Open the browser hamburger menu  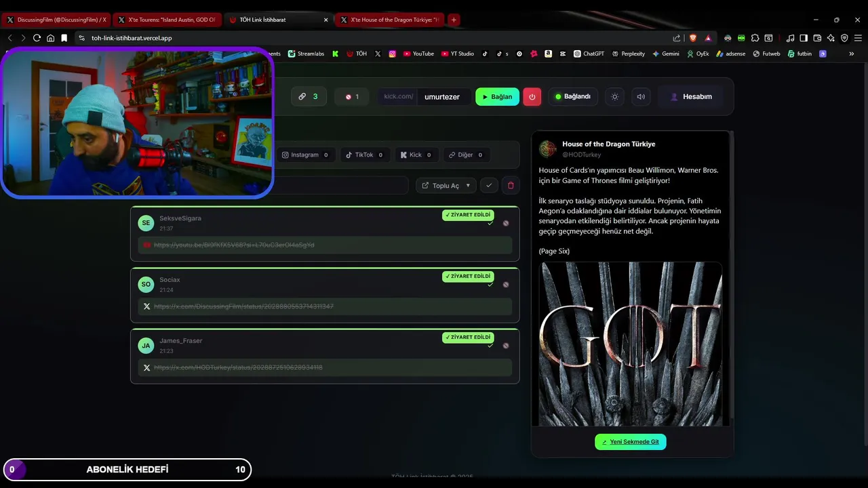click(x=858, y=38)
